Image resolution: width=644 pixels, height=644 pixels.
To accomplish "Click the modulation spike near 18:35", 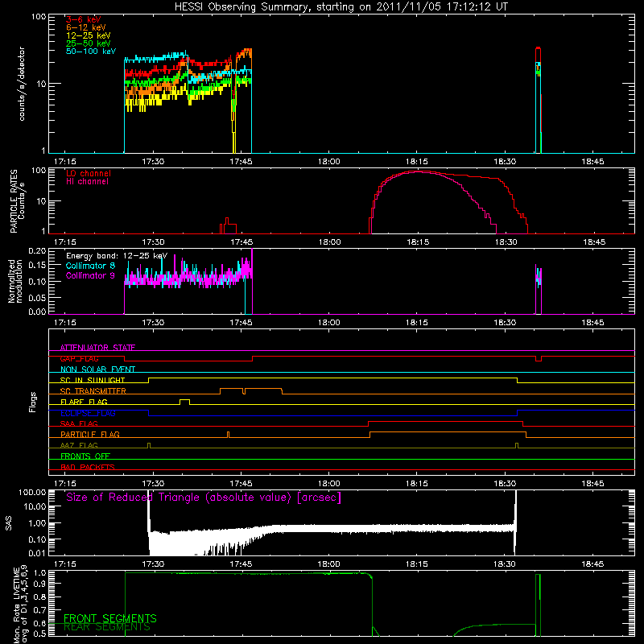I will click(539, 289).
